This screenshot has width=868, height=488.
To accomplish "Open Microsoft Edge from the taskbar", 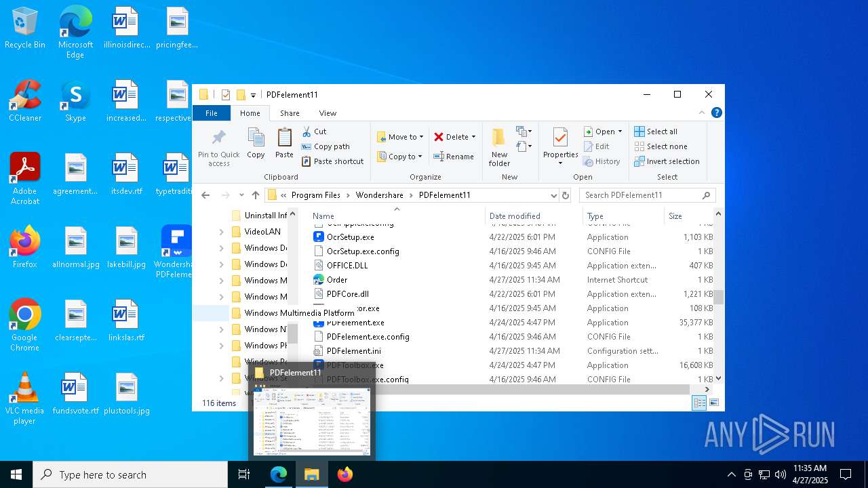I will click(x=279, y=474).
